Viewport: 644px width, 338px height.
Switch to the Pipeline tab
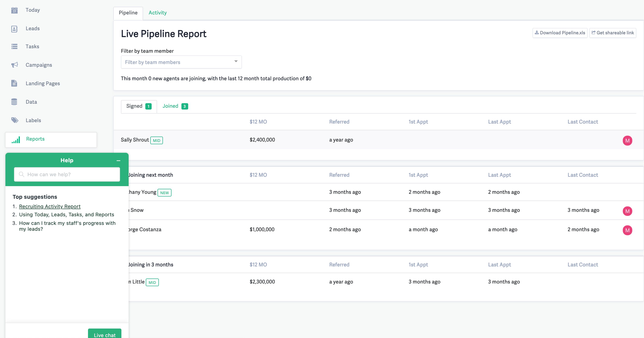pyautogui.click(x=128, y=13)
